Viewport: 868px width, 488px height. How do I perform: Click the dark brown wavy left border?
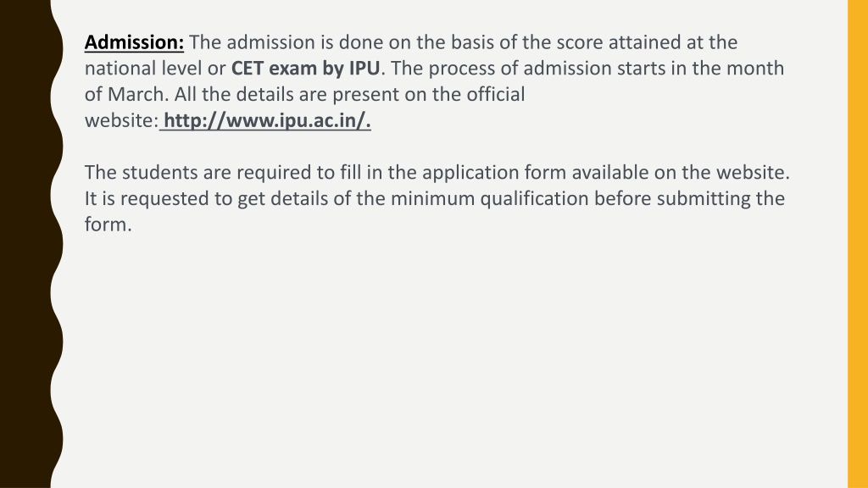pos(28,244)
